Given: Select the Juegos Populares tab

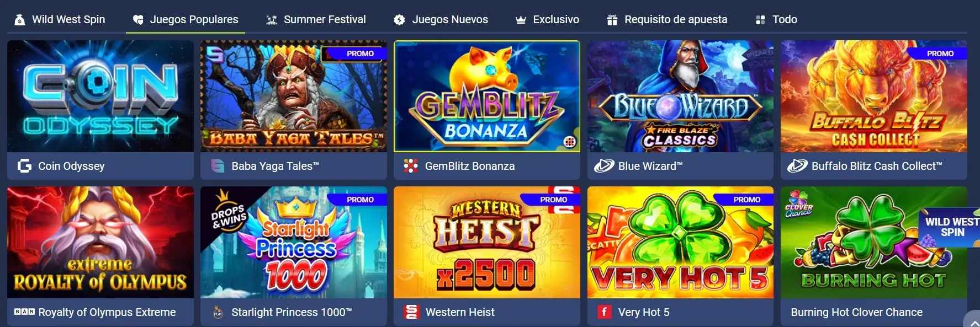Looking at the screenshot, I should coord(186,20).
